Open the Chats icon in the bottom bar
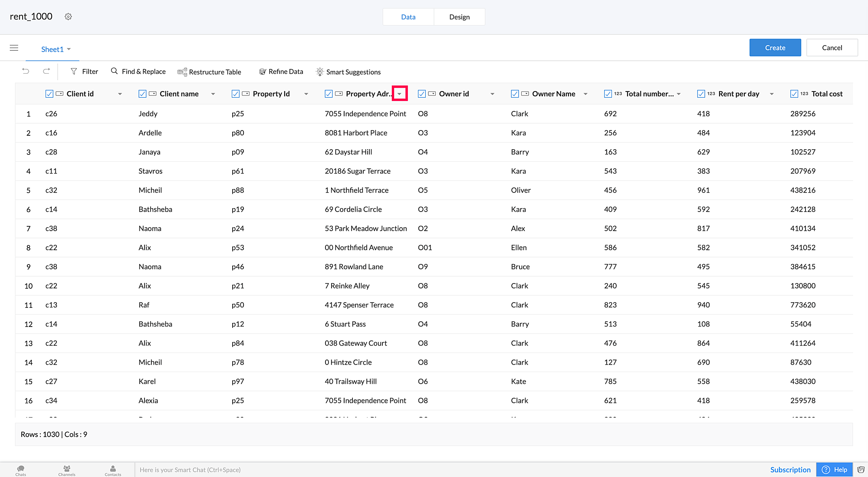 [20, 470]
